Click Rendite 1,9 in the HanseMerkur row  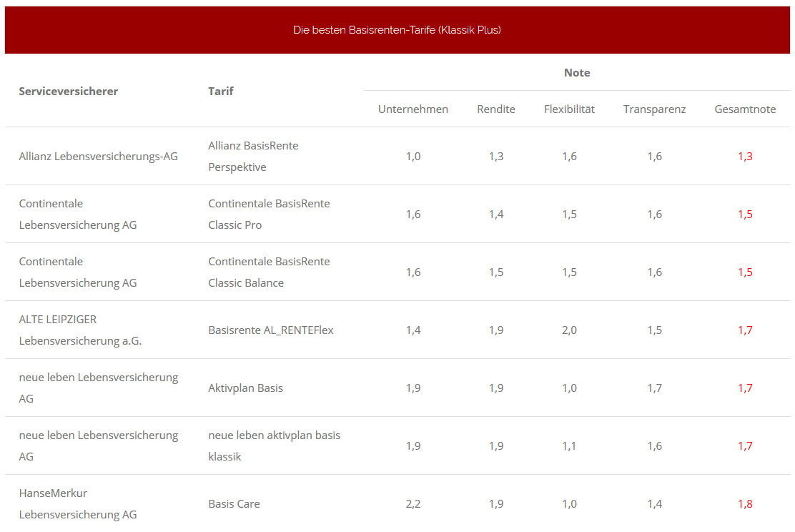(496, 503)
